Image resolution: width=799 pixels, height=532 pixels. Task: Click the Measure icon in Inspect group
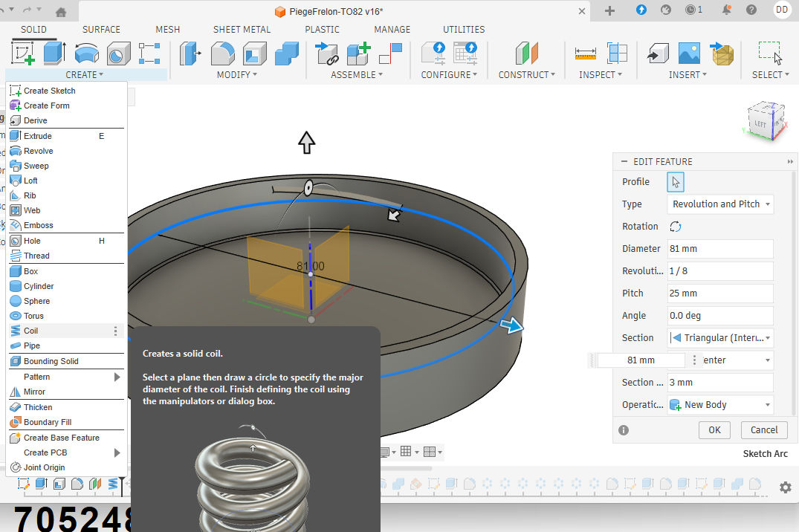[586, 53]
